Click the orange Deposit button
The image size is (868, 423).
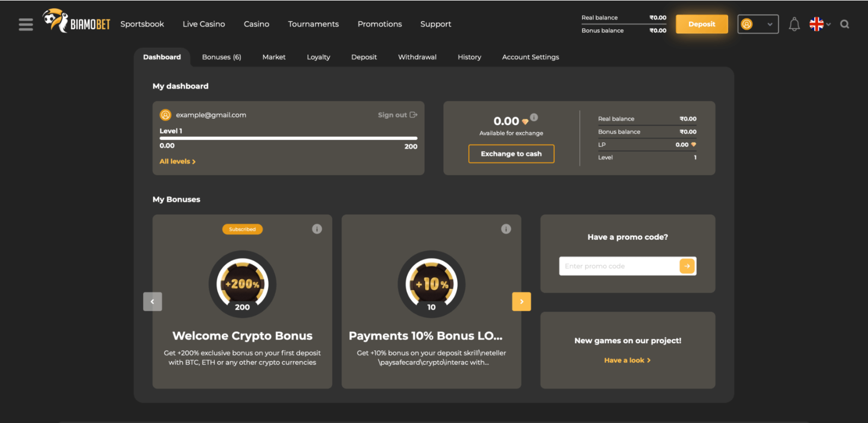click(x=702, y=24)
